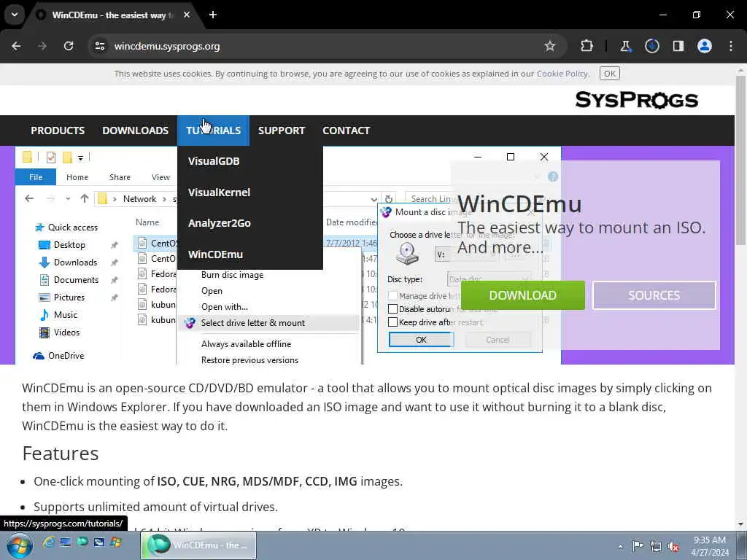The height and width of the screenshot is (560, 747).
Task: Open the CONTACT menu
Action: tap(347, 131)
